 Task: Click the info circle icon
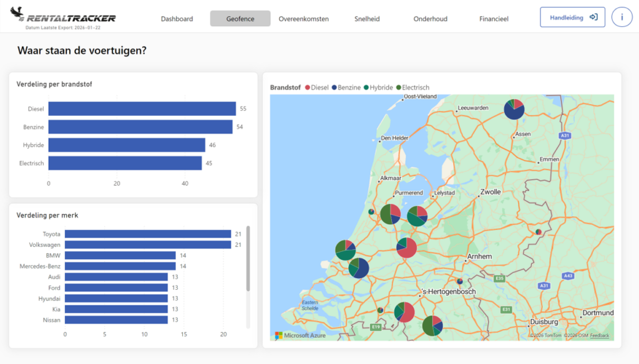(x=622, y=17)
